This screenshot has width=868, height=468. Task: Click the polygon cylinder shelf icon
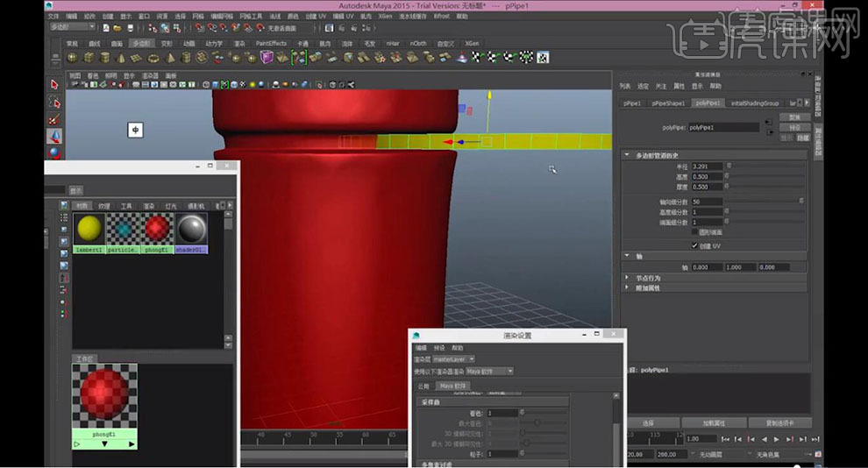104,57
